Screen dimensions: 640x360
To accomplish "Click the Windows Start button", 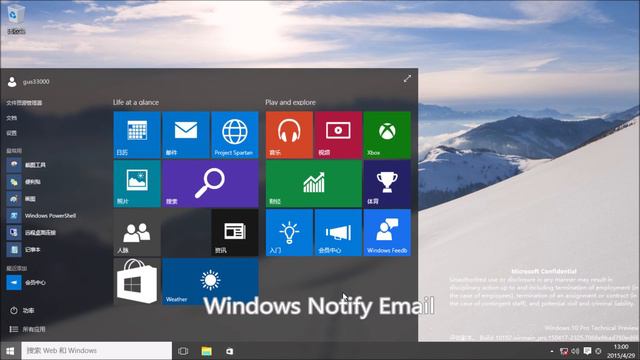I will pyautogui.click(x=10, y=351).
